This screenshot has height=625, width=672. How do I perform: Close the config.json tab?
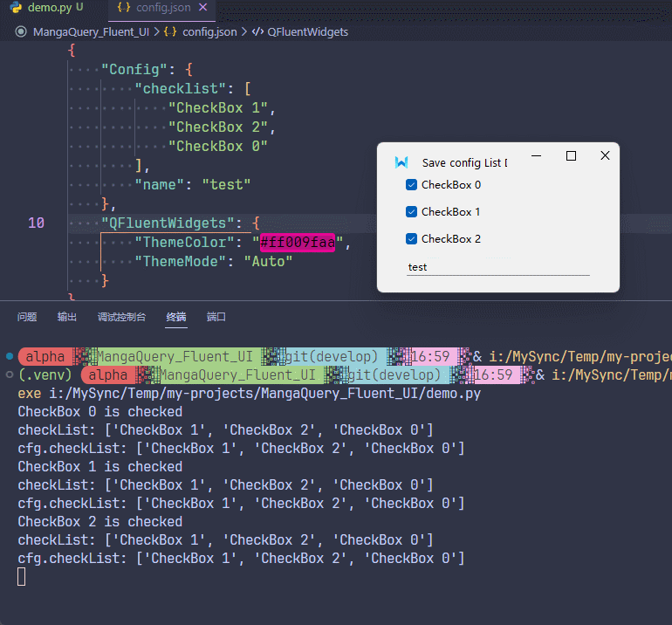[203, 7]
